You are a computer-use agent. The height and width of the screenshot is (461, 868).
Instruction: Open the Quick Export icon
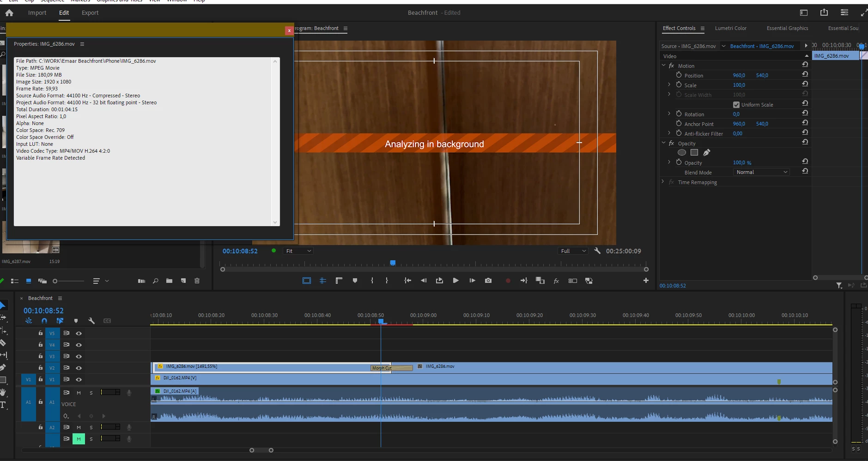(x=824, y=13)
